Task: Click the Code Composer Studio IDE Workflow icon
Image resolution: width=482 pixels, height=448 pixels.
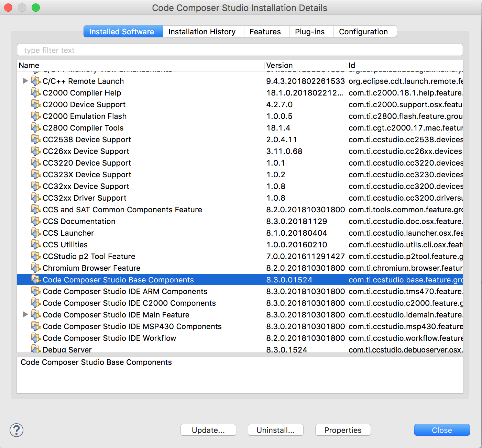Action: point(36,338)
